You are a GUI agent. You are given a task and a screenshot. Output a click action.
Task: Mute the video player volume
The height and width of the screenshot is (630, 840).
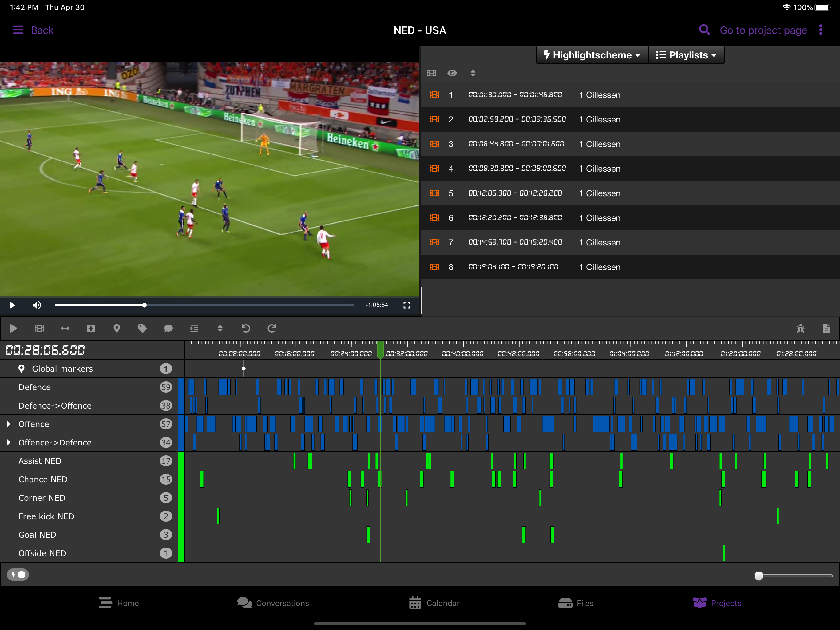click(37, 305)
